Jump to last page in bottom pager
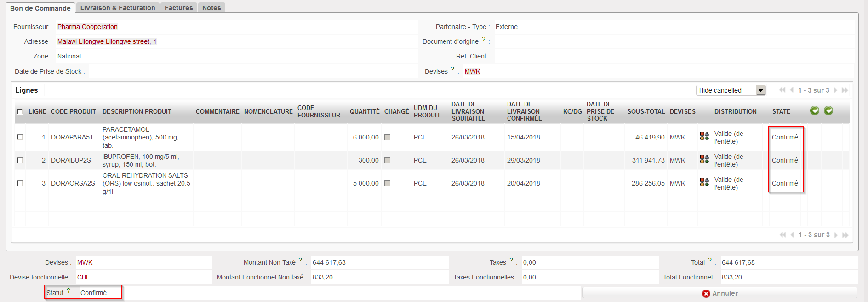868x302 pixels. click(x=845, y=235)
